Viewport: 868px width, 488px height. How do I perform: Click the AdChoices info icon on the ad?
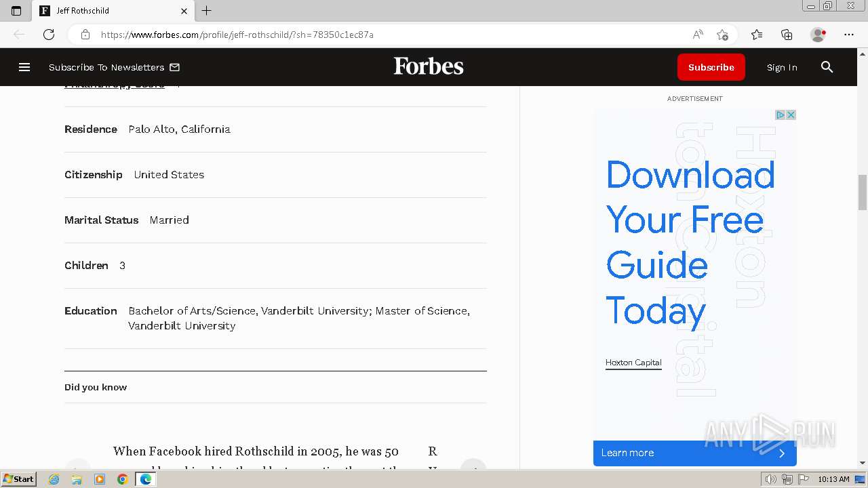click(x=781, y=115)
